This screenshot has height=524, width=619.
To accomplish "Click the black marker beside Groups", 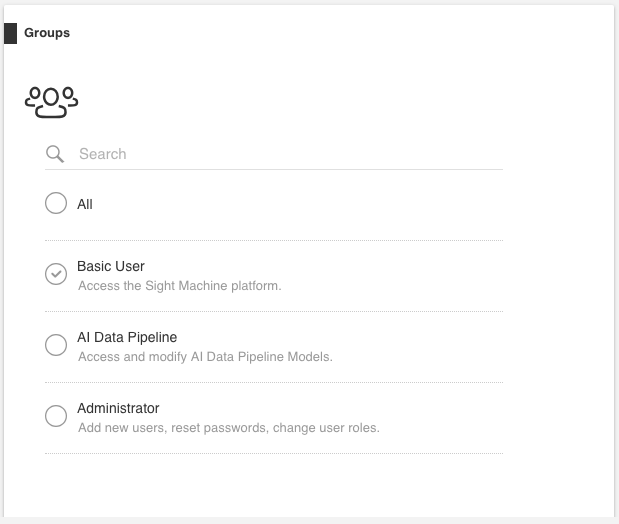I will pos(11,33).
